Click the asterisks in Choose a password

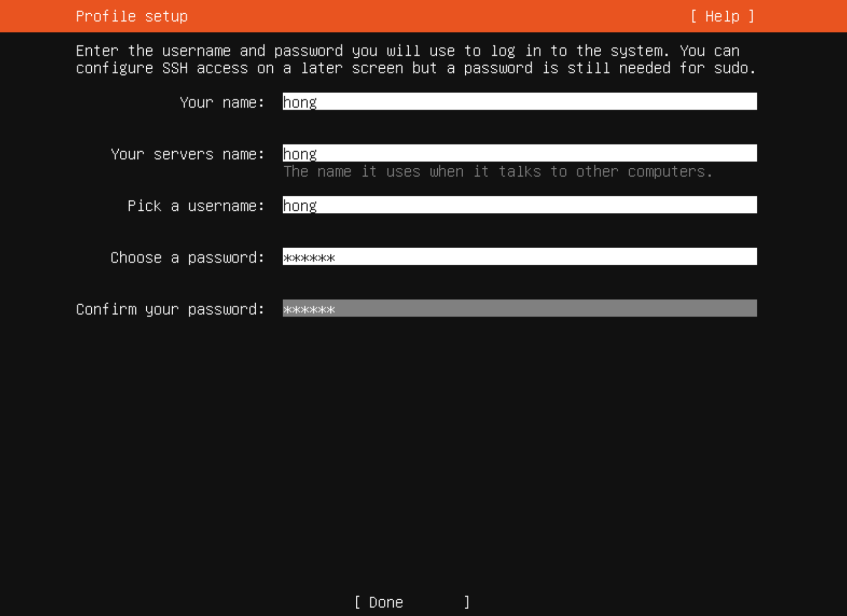[309, 257]
